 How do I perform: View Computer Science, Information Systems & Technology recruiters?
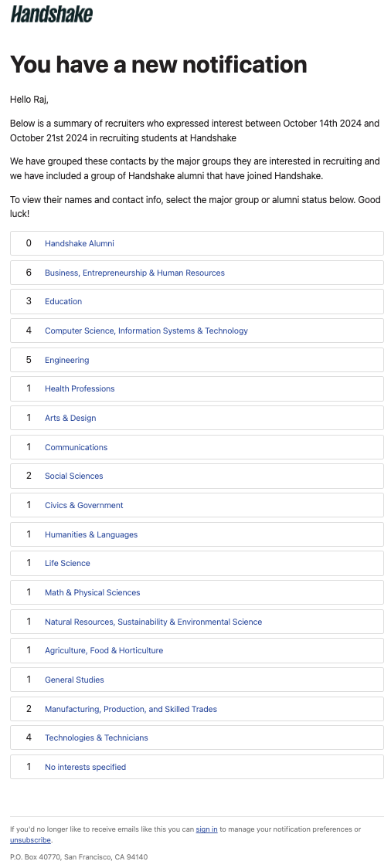(146, 331)
